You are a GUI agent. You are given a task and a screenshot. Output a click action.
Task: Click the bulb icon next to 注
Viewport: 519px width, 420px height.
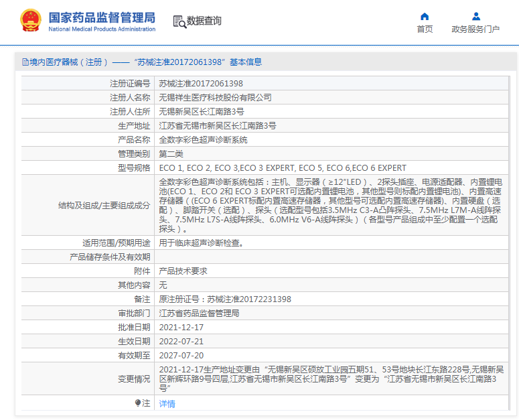point(139,403)
